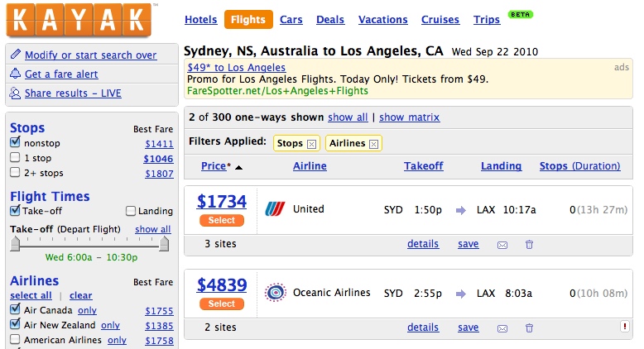Delete the Oceanic Airlines flight with trash icon
The width and height of the screenshot is (644, 349).
[530, 328]
